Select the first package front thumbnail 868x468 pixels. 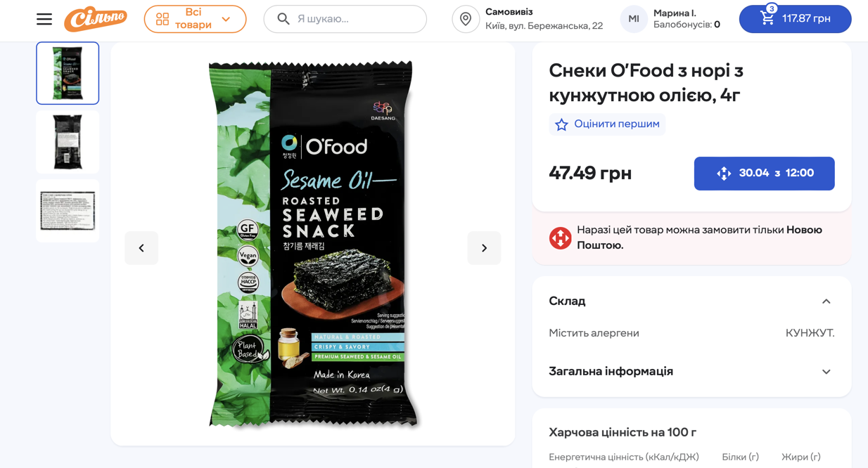point(68,73)
